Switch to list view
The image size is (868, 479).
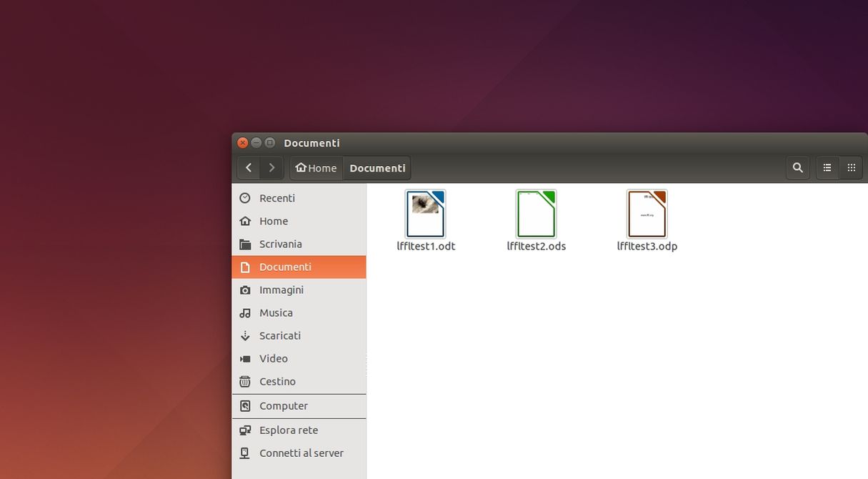coord(827,167)
